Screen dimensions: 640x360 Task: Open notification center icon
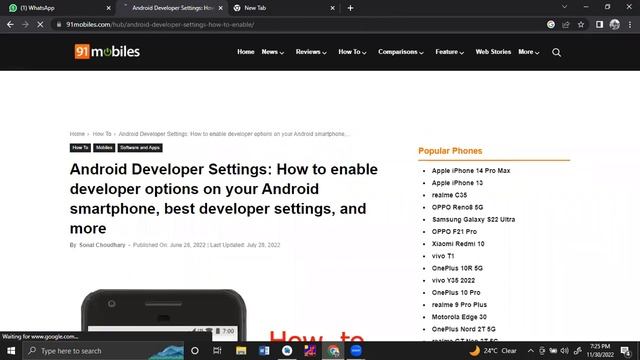point(625,351)
